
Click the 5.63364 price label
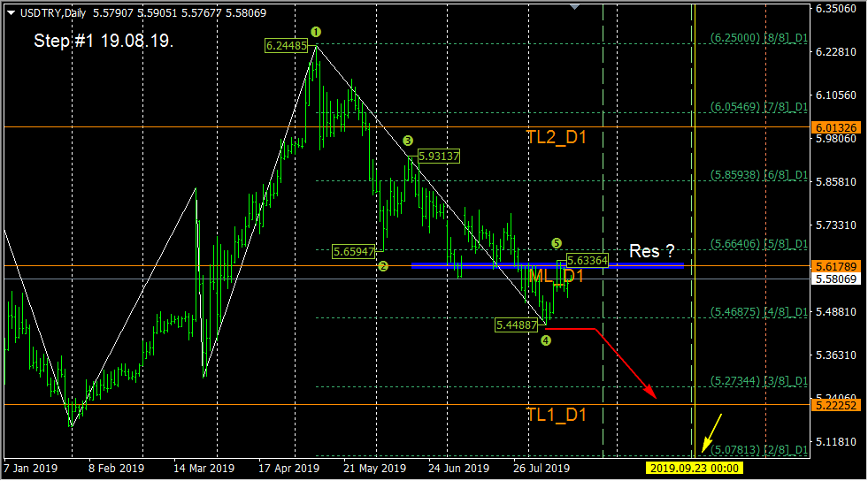[588, 261]
